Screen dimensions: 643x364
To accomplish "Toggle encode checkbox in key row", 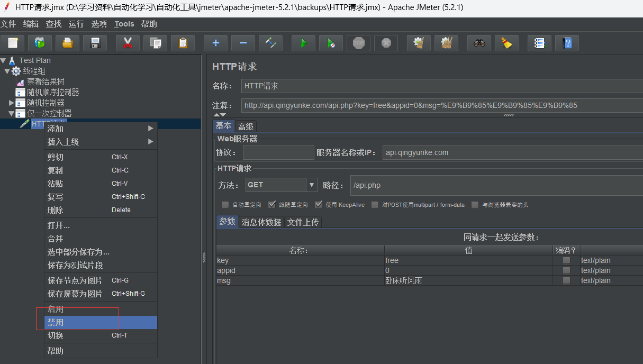I will pyautogui.click(x=566, y=260).
